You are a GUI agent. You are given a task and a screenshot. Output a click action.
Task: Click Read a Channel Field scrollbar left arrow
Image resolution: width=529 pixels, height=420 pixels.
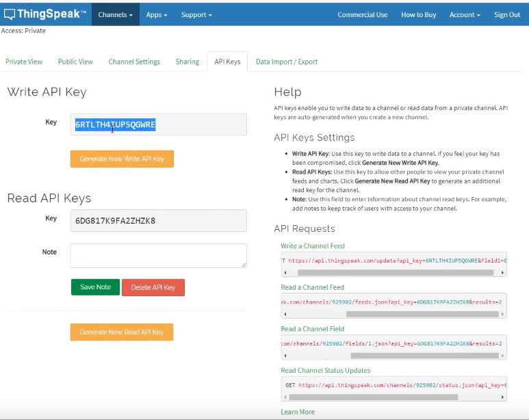click(285, 356)
